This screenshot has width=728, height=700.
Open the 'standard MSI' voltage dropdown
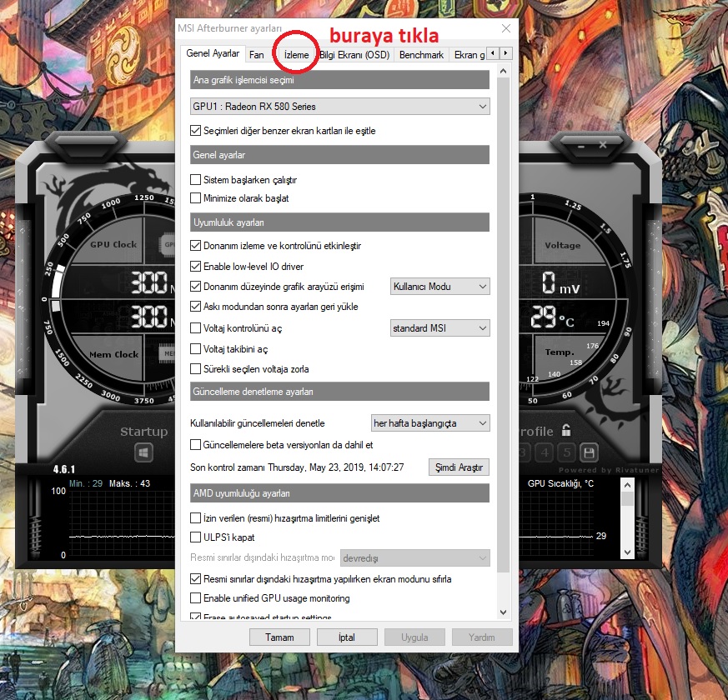tap(439, 328)
